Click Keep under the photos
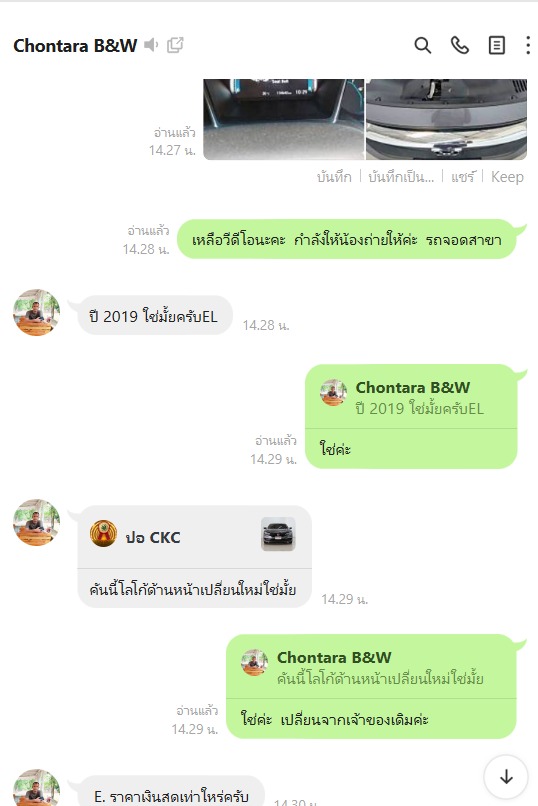 pos(507,177)
